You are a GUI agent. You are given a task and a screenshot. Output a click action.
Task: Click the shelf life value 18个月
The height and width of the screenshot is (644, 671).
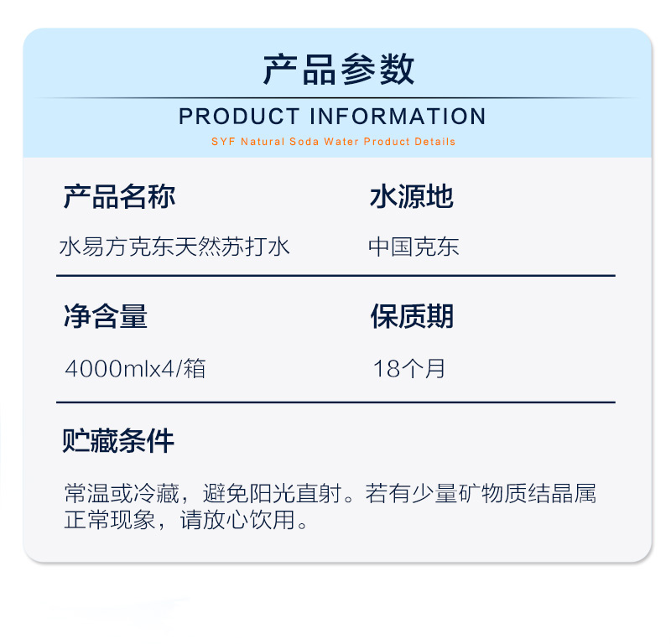coord(409,368)
